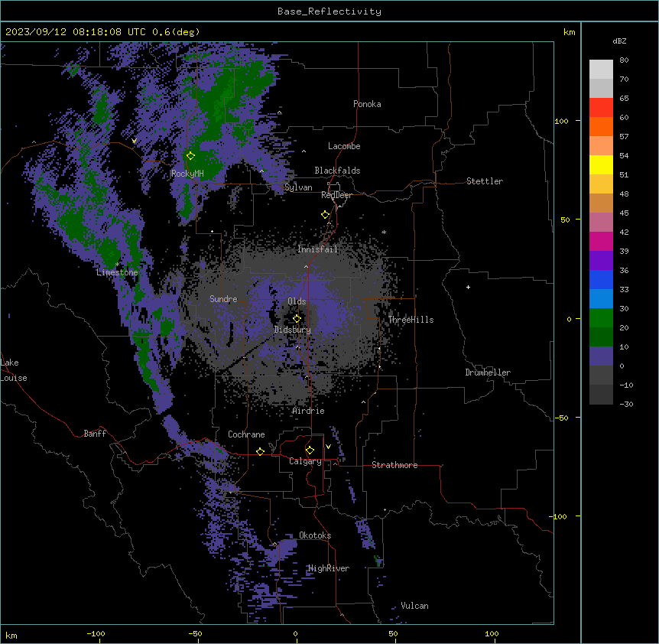Click the Ponoka city label
Viewport: 659px width, 644px height.
[367, 104]
